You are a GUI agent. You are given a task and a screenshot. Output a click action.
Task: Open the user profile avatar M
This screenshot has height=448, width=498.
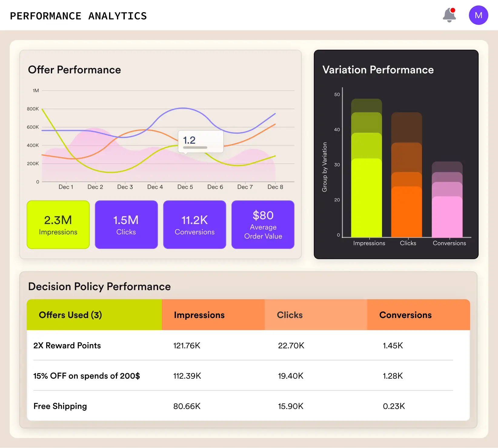tap(478, 15)
